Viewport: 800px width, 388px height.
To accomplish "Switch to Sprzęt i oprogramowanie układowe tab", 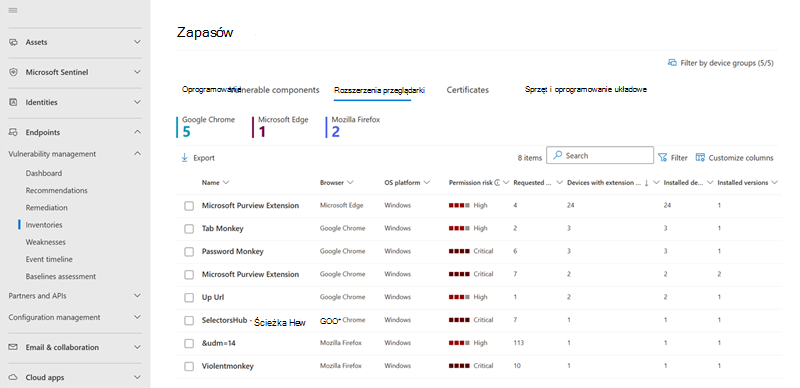I will point(586,89).
